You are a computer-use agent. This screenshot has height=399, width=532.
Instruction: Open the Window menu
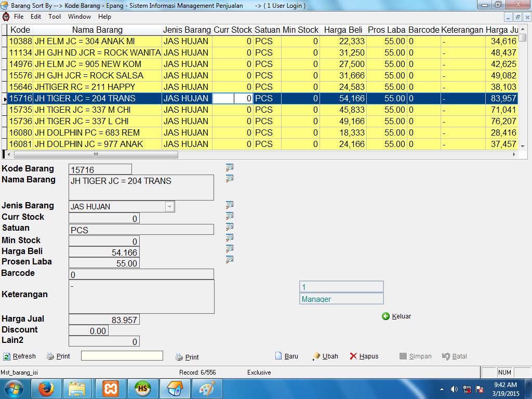79,17
